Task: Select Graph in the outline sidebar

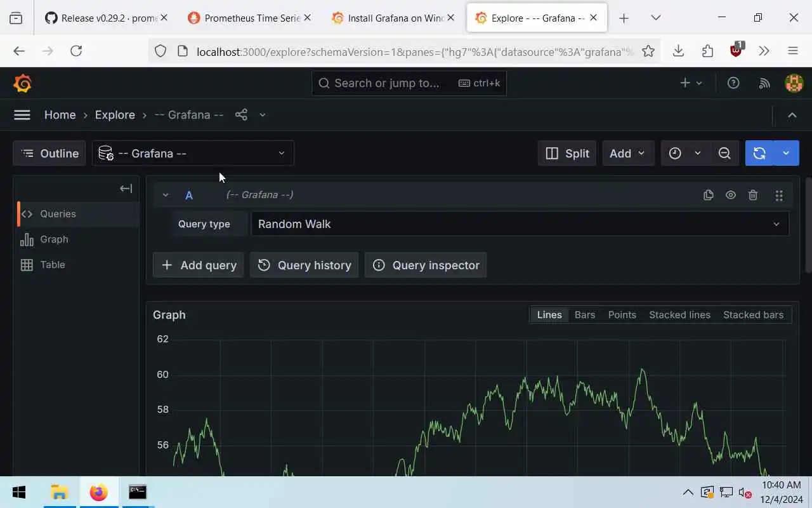Action: (x=76, y=239)
